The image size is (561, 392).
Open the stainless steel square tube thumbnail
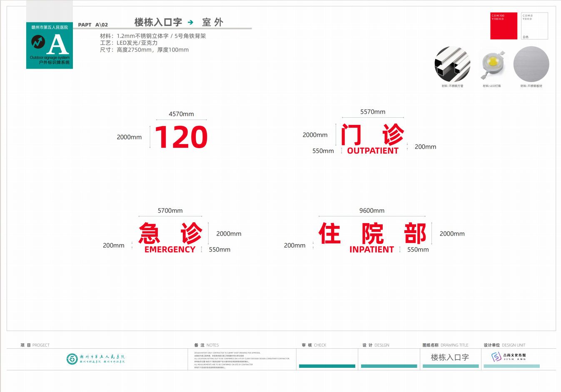pyautogui.click(x=453, y=64)
